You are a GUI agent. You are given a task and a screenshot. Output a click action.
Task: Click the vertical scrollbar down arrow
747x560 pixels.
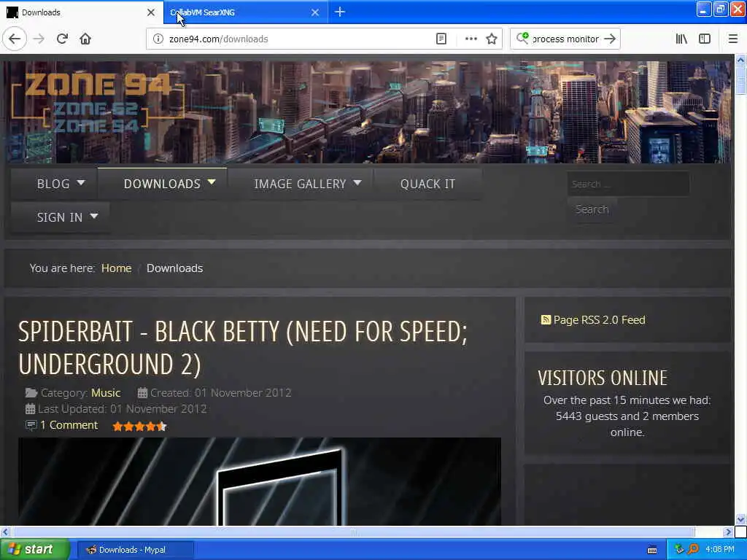tap(740, 519)
